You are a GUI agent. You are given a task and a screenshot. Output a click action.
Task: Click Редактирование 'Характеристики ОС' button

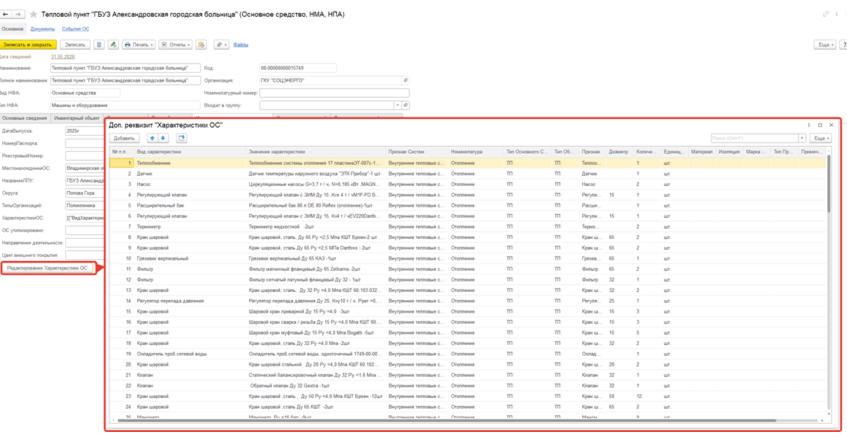coord(47,268)
